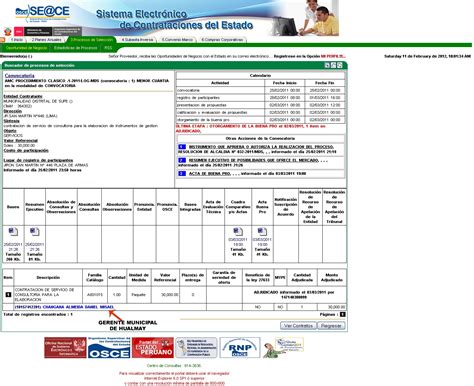Switch to the 5.Convenio Marco tab
474x386 pixels.
(x=178, y=40)
